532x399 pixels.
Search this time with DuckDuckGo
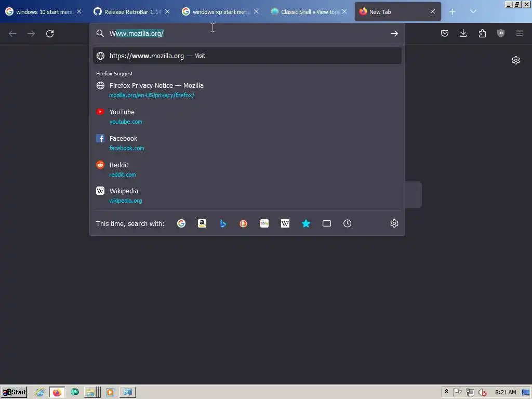[243, 223]
